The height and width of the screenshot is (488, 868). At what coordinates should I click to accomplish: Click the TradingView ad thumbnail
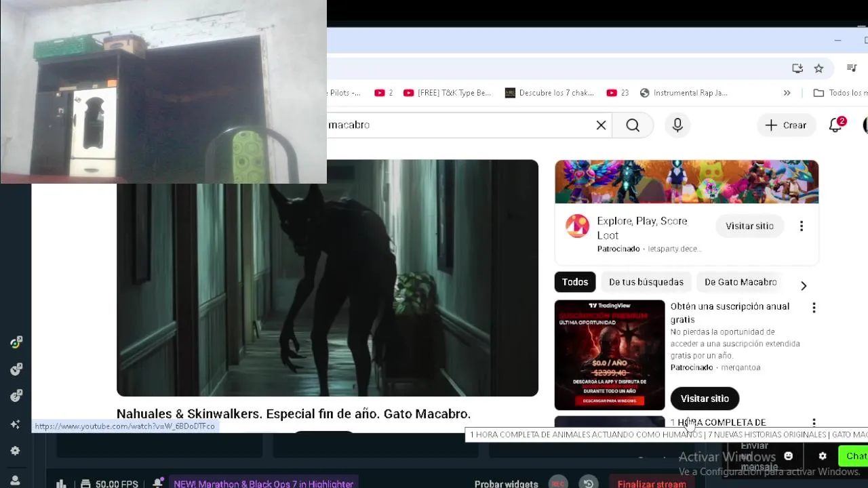[x=610, y=355]
